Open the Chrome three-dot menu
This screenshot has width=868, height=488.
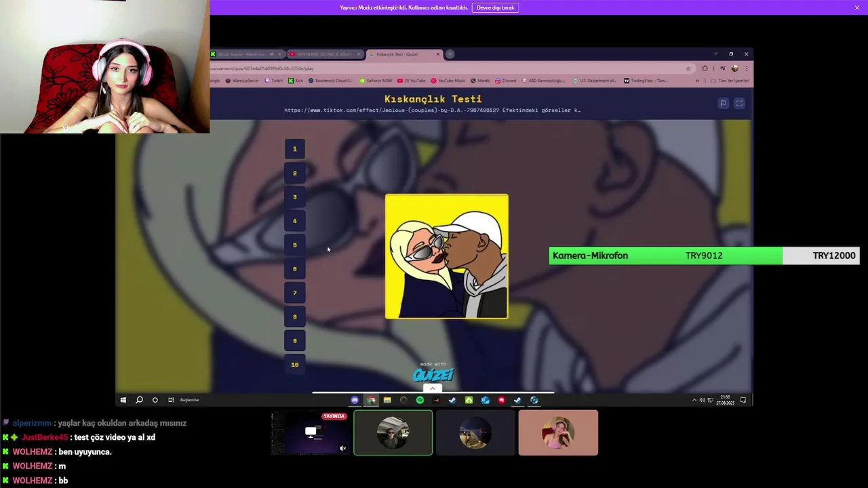[x=747, y=68]
